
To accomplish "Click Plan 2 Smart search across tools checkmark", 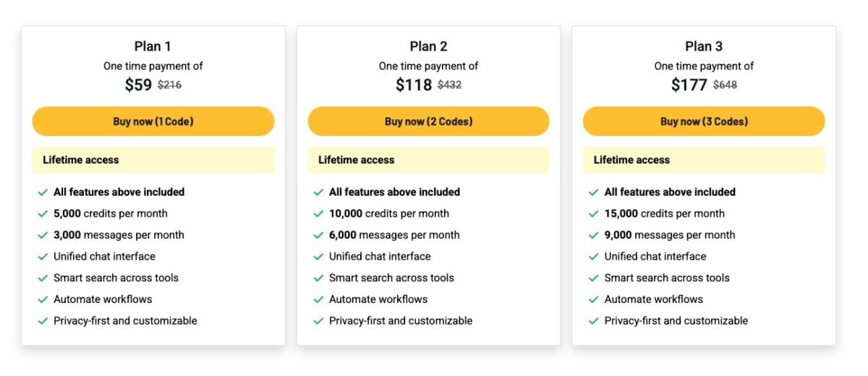I will (x=318, y=278).
